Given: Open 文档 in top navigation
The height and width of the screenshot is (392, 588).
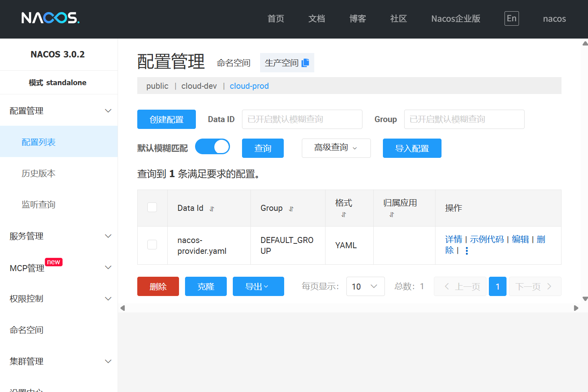Looking at the screenshot, I should (x=317, y=18).
